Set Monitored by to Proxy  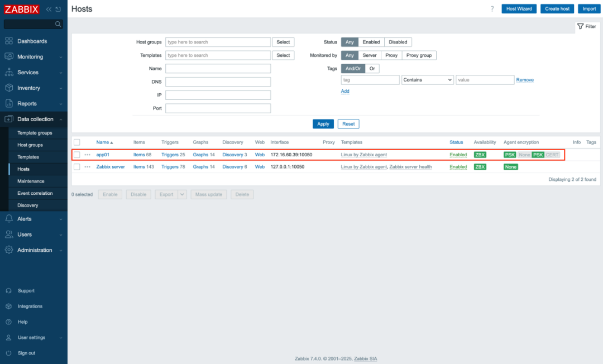(391, 55)
